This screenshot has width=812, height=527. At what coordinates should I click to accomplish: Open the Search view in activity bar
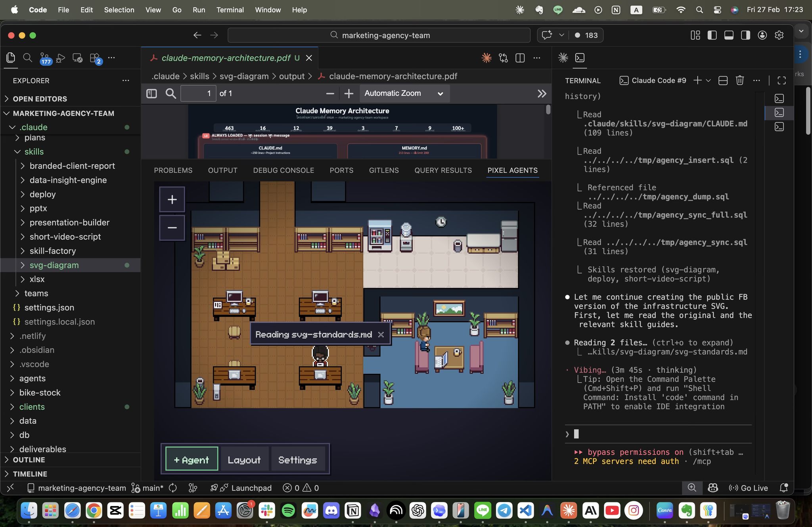click(x=27, y=58)
